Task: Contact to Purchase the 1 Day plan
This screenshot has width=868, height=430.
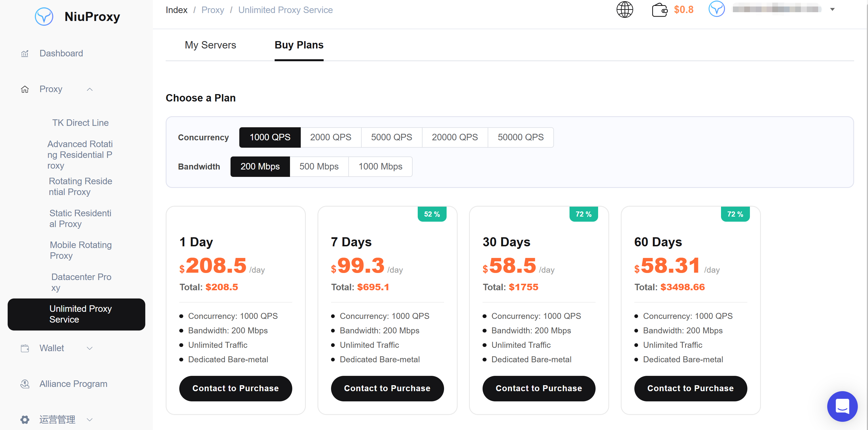Action: tap(236, 389)
